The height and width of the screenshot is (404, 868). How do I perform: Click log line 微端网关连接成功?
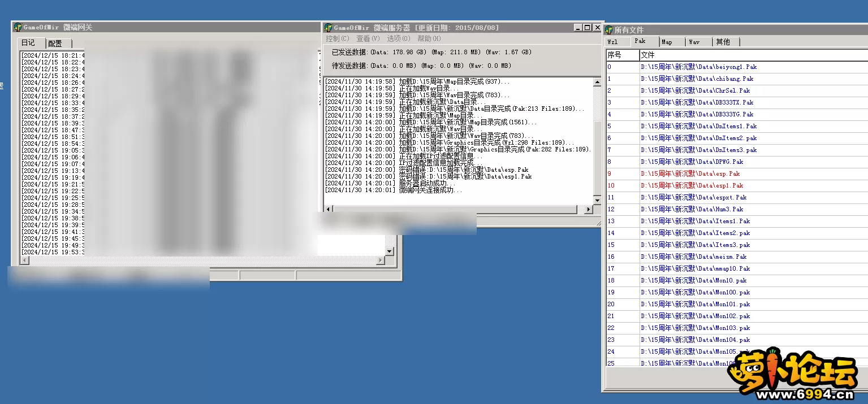(394, 190)
